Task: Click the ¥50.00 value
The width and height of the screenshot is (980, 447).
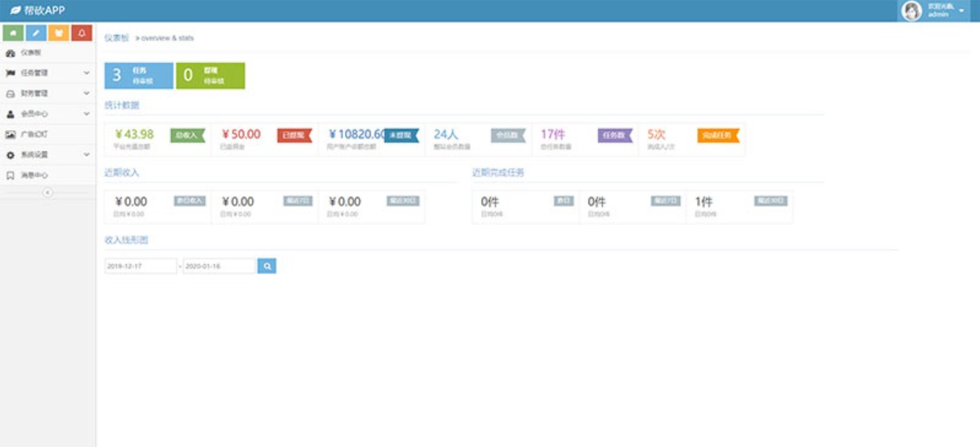Action: pyautogui.click(x=241, y=134)
